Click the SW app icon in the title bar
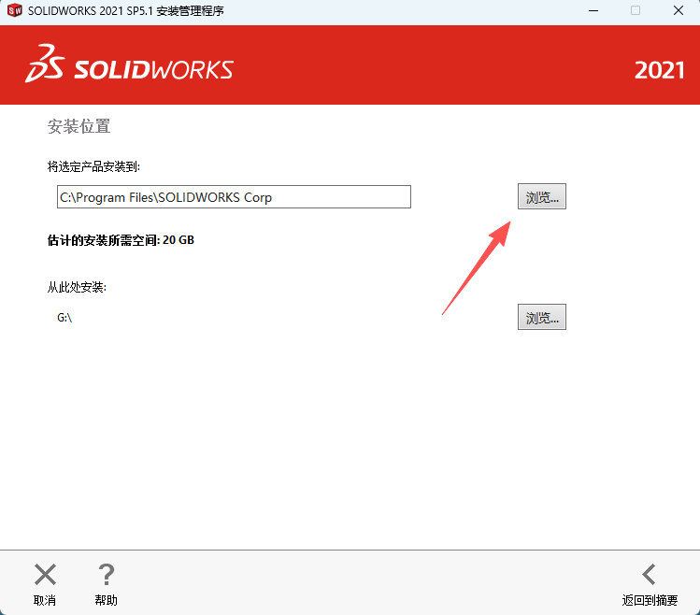Screen dimensions: 700x615 click(x=14, y=10)
